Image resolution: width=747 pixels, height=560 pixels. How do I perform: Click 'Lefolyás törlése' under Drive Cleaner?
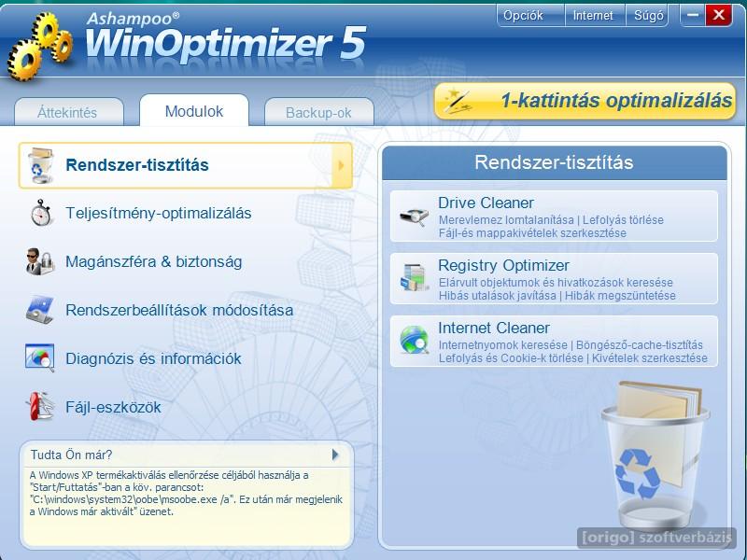click(623, 220)
